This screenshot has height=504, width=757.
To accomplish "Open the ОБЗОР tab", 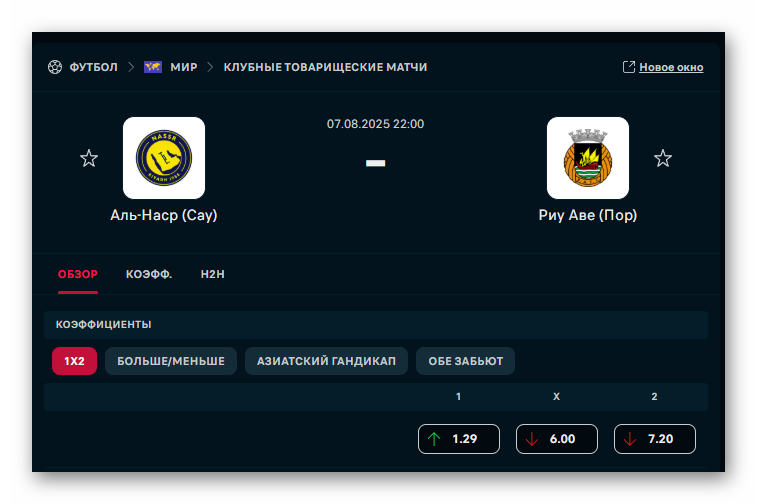I will pyautogui.click(x=78, y=273).
